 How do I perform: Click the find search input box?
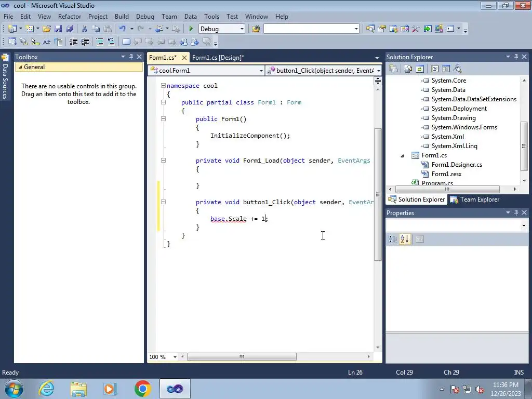(311, 29)
